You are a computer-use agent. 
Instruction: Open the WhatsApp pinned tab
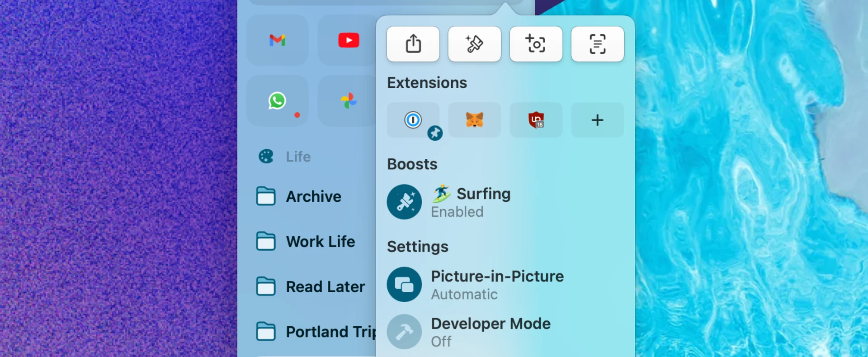(277, 100)
